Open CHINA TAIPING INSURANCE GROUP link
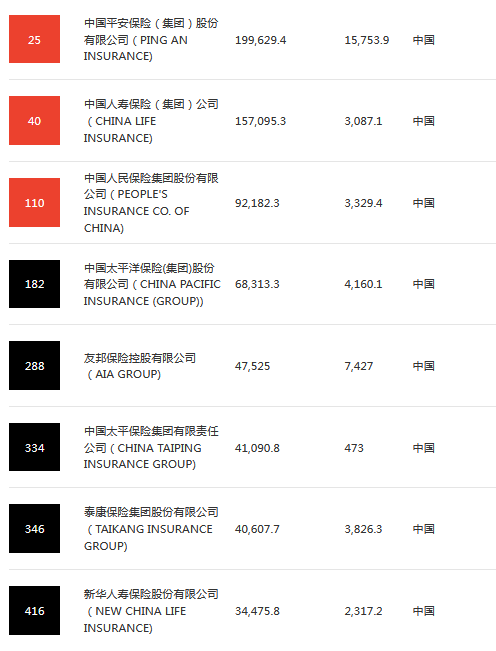This screenshot has height=651, width=496. (151, 448)
